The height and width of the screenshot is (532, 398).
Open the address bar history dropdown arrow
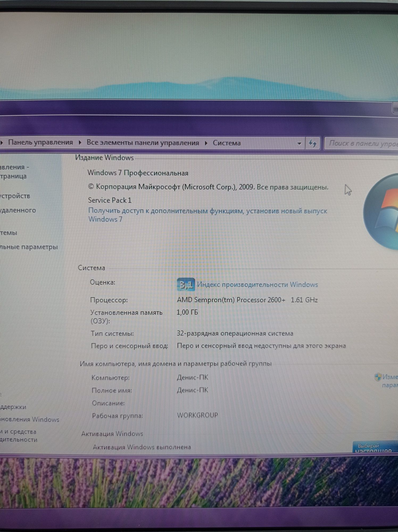(x=299, y=144)
